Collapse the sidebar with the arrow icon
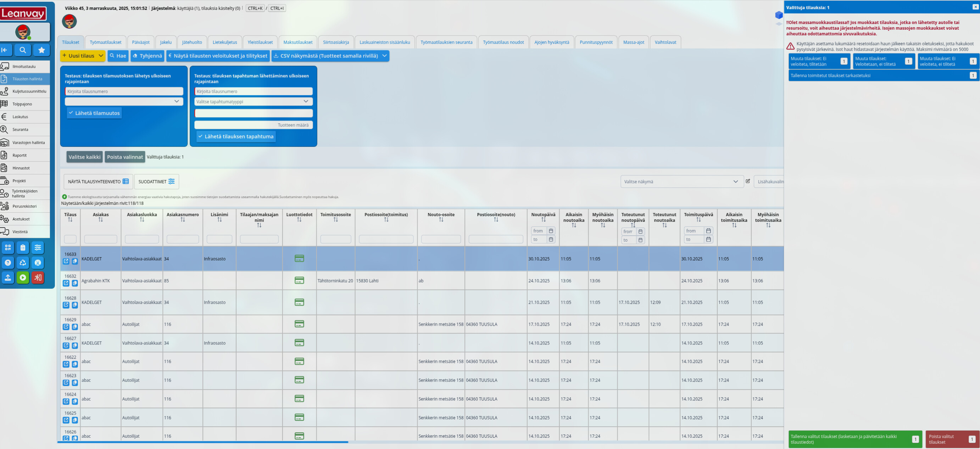Screen dimensions: 980x449 pos(5,50)
